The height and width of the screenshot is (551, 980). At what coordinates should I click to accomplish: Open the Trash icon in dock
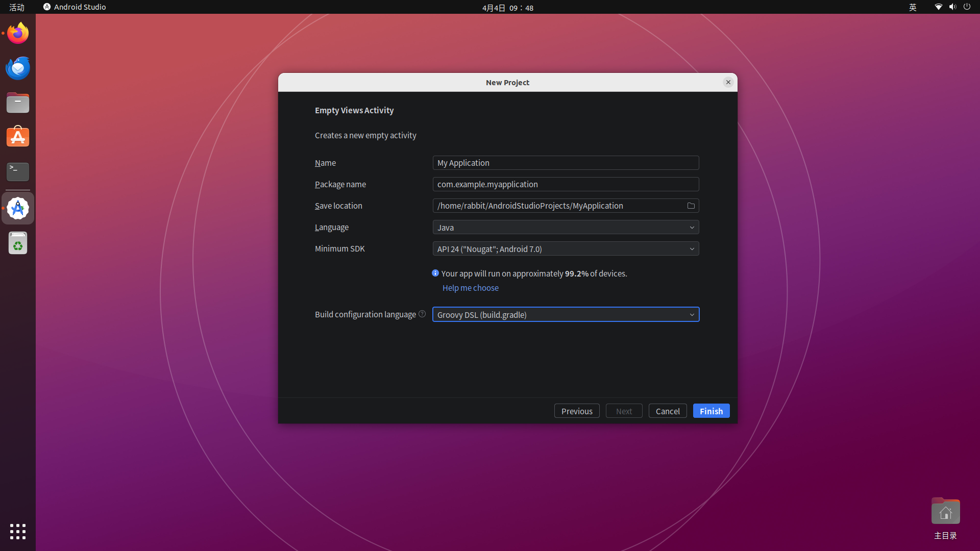pyautogui.click(x=18, y=243)
